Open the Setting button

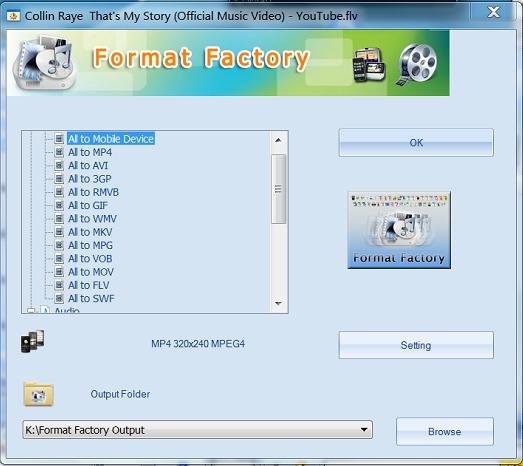pos(416,345)
